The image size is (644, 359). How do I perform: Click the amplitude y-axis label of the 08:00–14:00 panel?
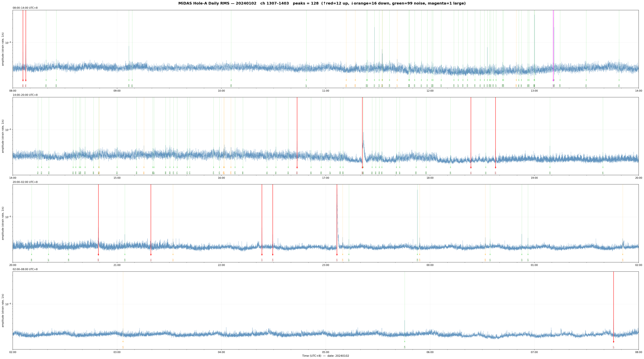[3, 49]
